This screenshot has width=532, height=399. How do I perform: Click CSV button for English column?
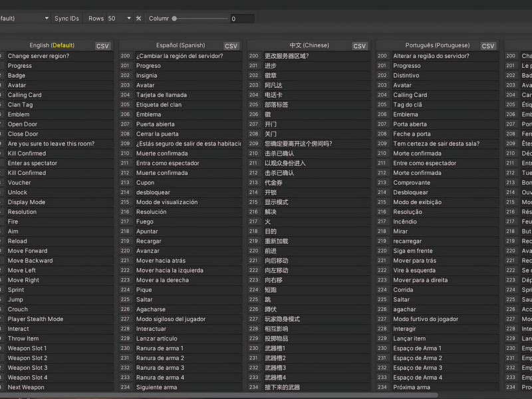pyautogui.click(x=102, y=46)
